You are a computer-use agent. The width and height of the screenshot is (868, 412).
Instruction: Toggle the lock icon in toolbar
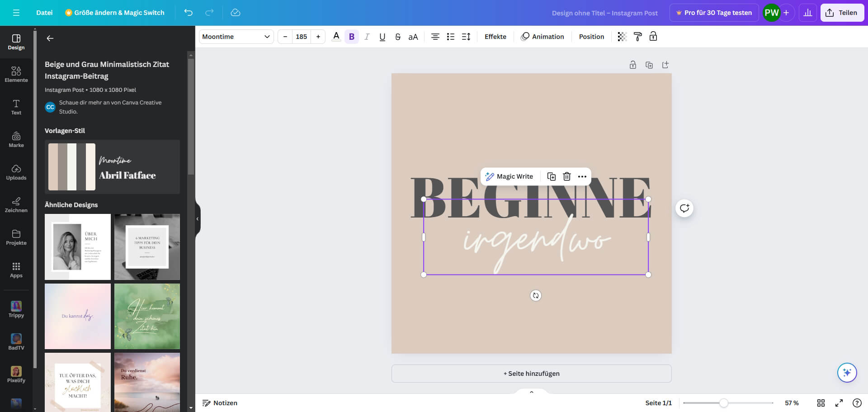pyautogui.click(x=653, y=37)
